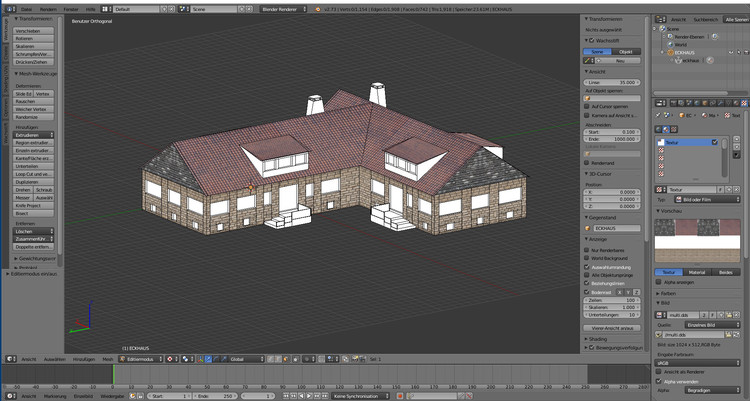Screen dimensions: 750x401
Task: Open the Extrudieren dropdown
Action: tap(33, 135)
